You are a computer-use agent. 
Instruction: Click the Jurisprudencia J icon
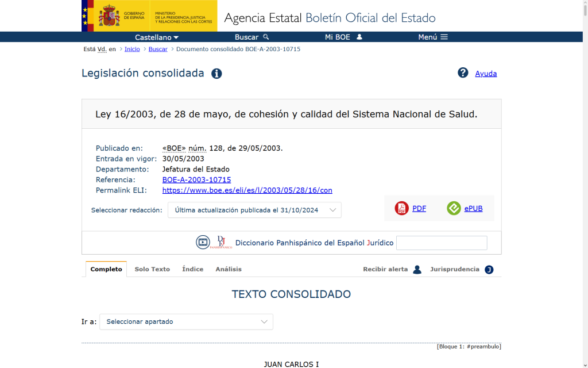(x=489, y=269)
